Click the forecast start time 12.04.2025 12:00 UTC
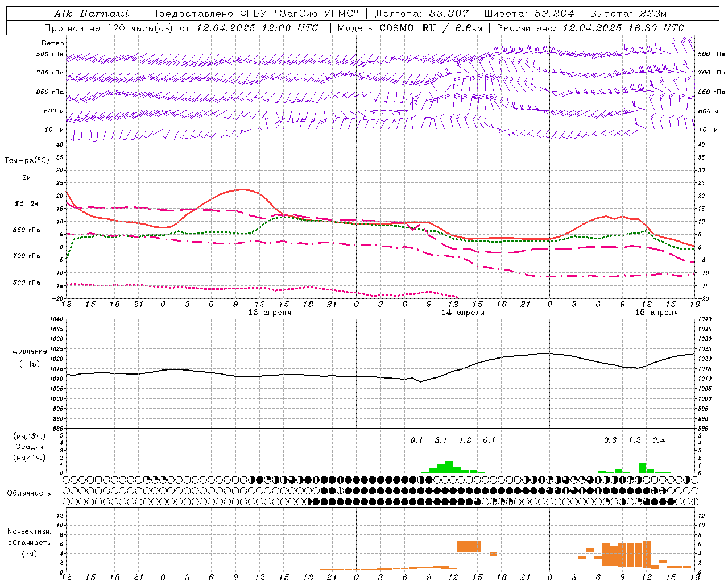728x582 pixels. (257, 28)
